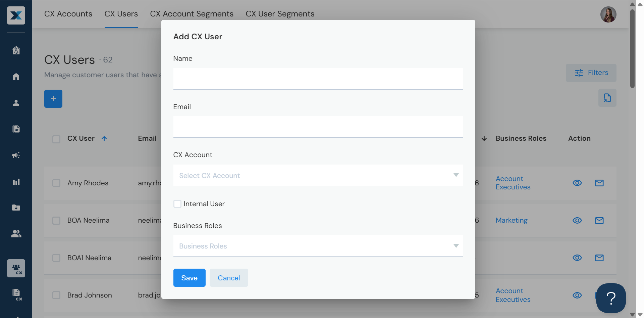Click the help question mark bubble
This screenshot has width=644, height=318.
(611, 298)
